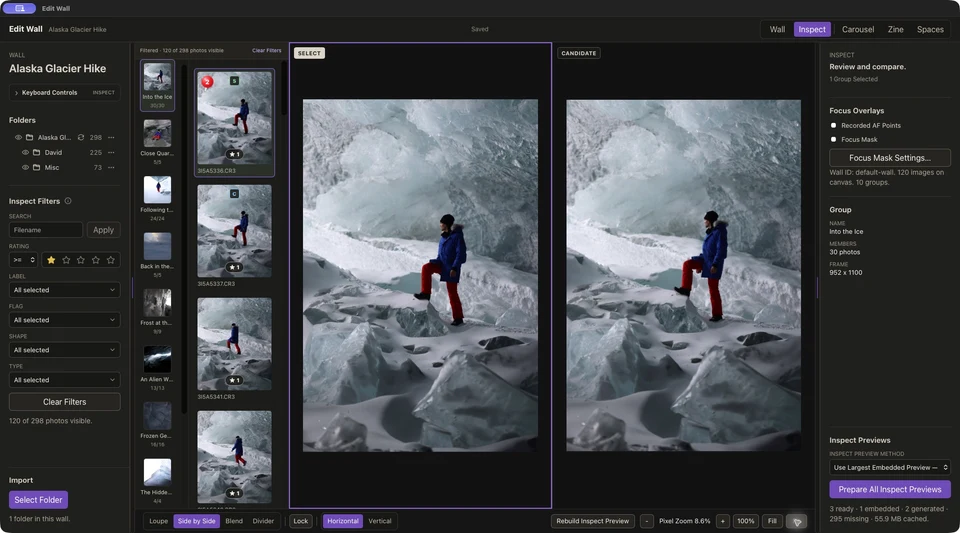Switch to Vertical layout
This screenshot has width=960, height=533.
[380, 521]
